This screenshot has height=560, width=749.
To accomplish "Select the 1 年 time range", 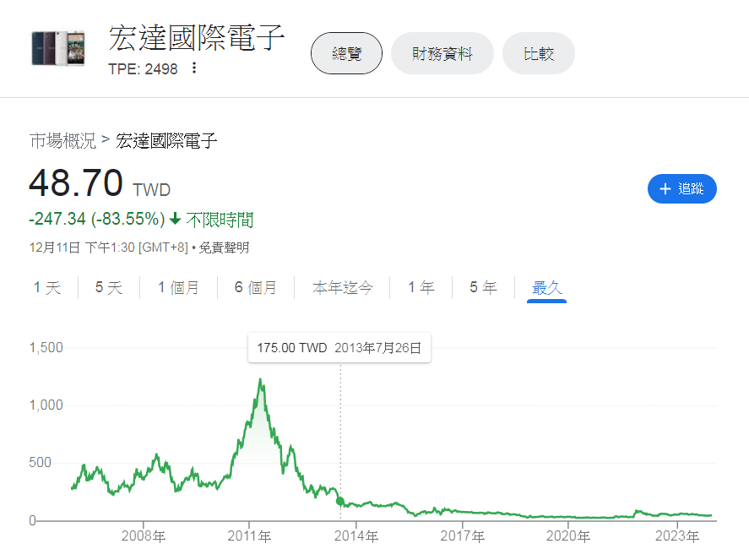I will [x=421, y=287].
